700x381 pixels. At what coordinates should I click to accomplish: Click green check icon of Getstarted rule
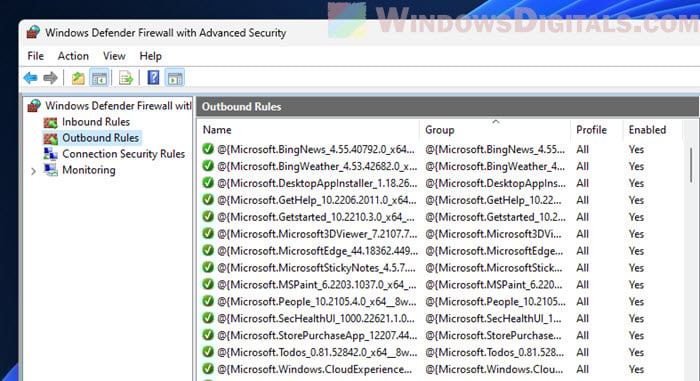(208, 217)
